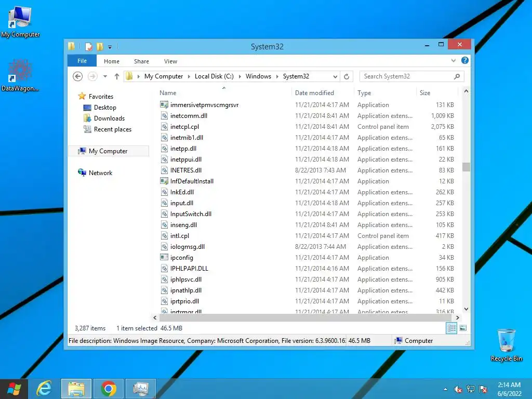Click System32 in the address bar path
Image resolution: width=532 pixels, height=399 pixels.
tap(296, 76)
